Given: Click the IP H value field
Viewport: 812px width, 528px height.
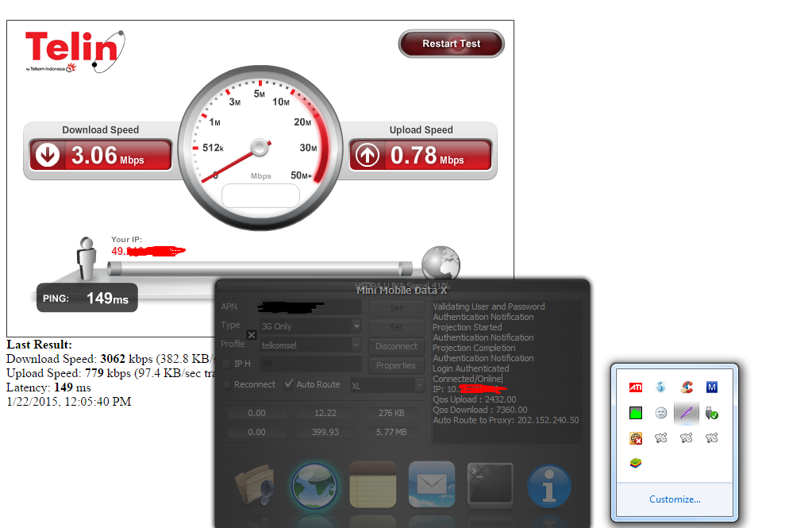Looking at the screenshot, I should click(310, 364).
